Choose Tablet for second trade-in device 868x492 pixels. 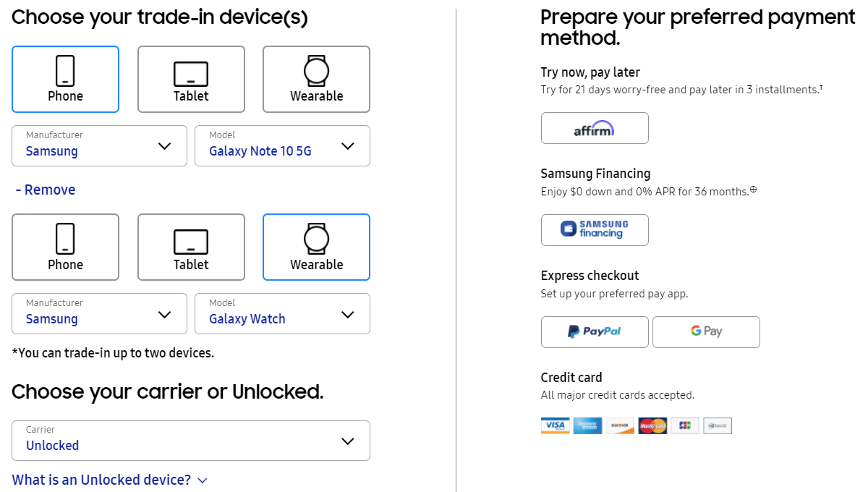click(x=191, y=247)
